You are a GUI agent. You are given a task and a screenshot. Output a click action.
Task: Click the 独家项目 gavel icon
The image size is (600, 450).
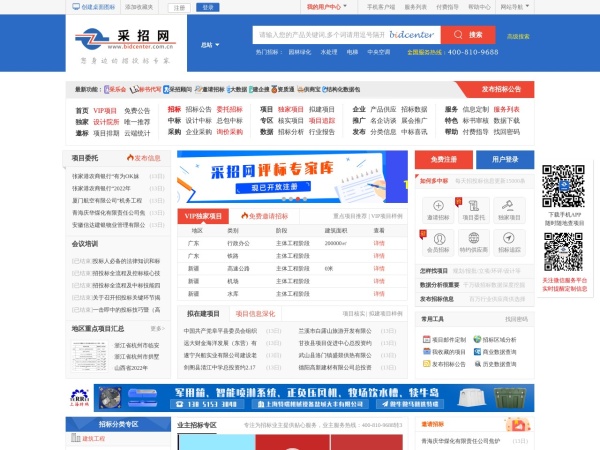coord(508,204)
